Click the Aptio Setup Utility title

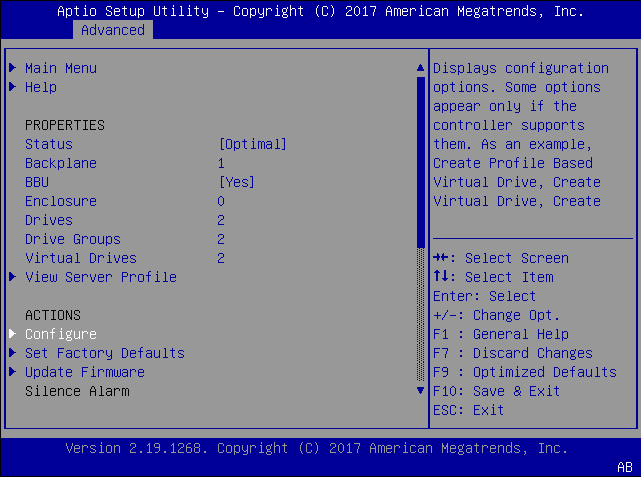(320, 11)
